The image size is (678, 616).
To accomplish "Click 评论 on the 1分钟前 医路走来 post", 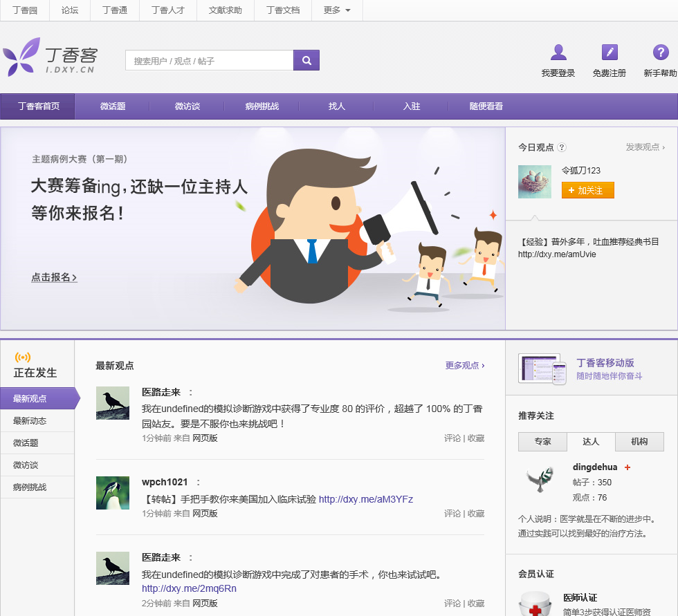I will [452, 438].
